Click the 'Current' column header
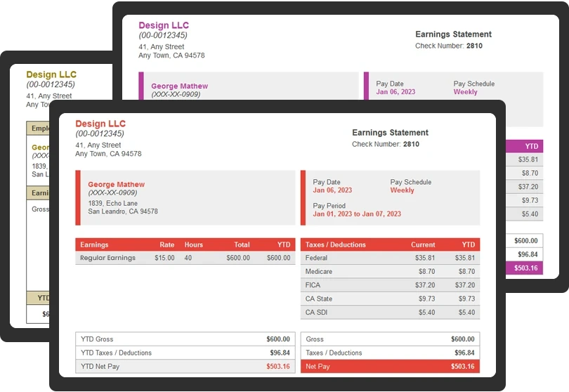569x392 pixels. point(423,244)
